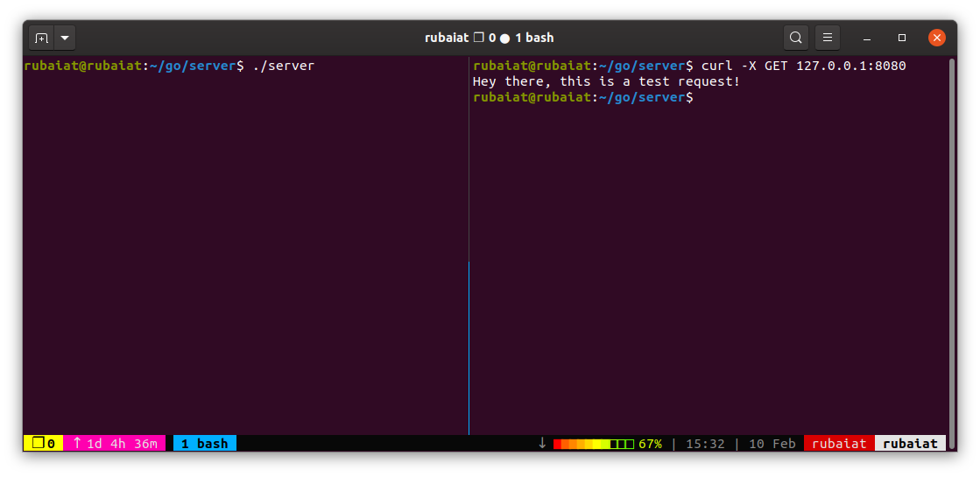980x477 pixels.
Task: Close the terminal window
Action: [936, 39]
